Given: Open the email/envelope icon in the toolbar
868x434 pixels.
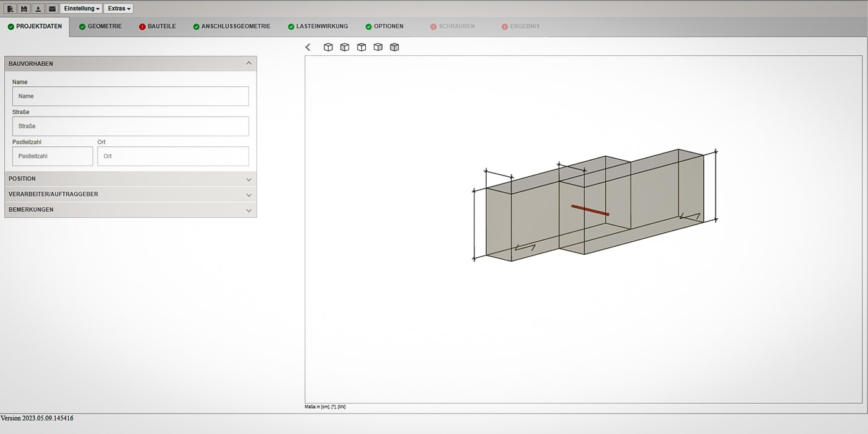Looking at the screenshot, I should tap(52, 8).
